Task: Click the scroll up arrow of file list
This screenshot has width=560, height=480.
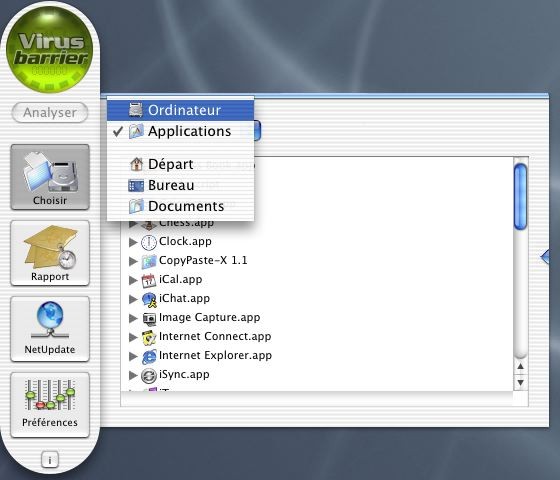Action: (x=521, y=366)
